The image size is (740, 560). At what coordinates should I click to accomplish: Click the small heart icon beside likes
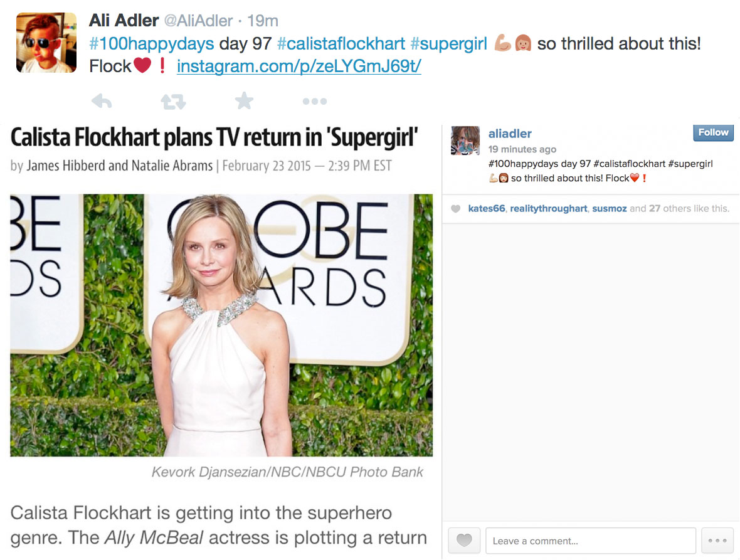(x=455, y=209)
